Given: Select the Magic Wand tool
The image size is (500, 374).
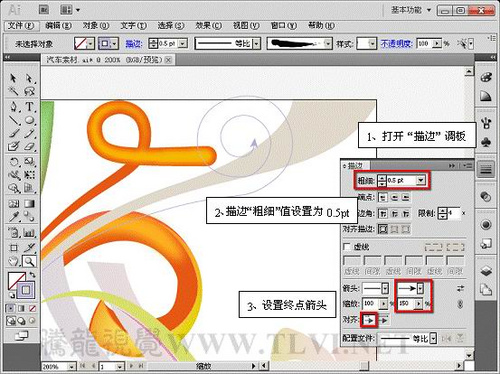Looking at the screenshot, I should (x=13, y=91).
